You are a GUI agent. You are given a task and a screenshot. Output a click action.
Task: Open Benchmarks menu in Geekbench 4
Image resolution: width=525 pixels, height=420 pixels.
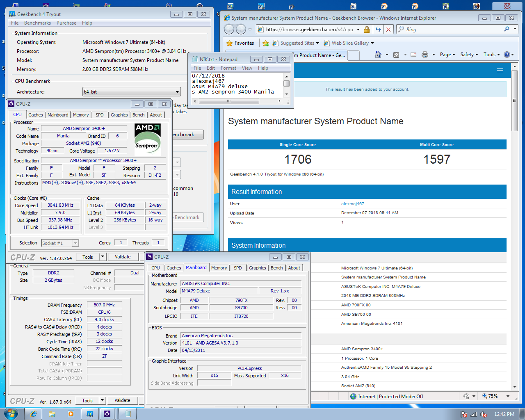37,23
